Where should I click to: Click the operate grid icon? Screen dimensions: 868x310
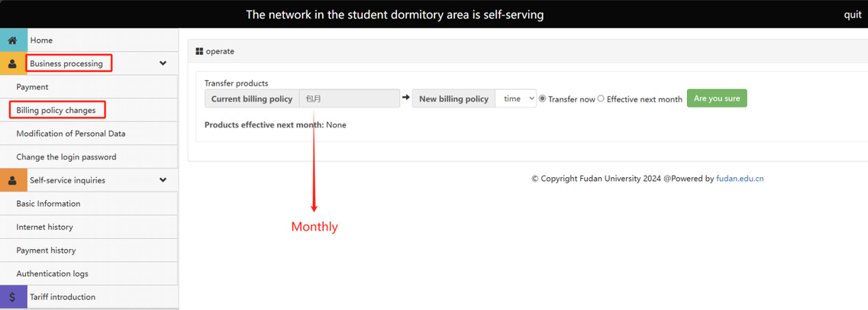pyautogui.click(x=199, y=51)
